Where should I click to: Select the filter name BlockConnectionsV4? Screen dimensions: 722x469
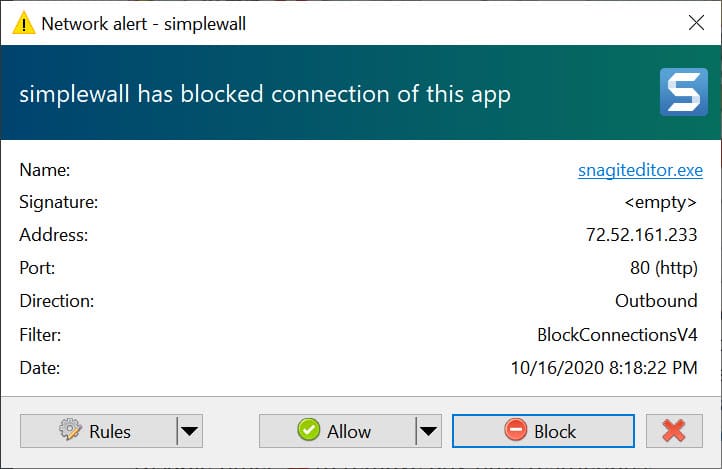tap(617, 335)
